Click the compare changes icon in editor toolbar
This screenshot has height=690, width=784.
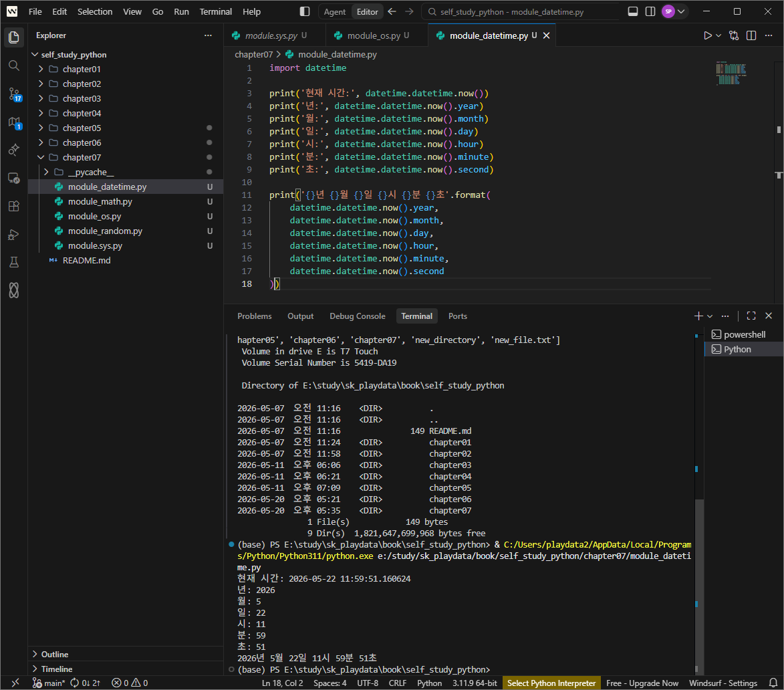coord(733,35)
